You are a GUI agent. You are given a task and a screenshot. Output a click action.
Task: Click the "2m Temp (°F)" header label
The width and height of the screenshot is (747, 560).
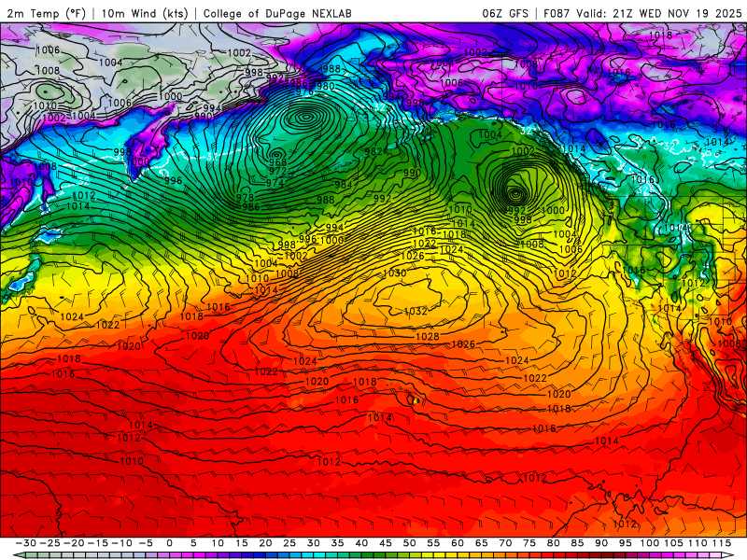46,13
